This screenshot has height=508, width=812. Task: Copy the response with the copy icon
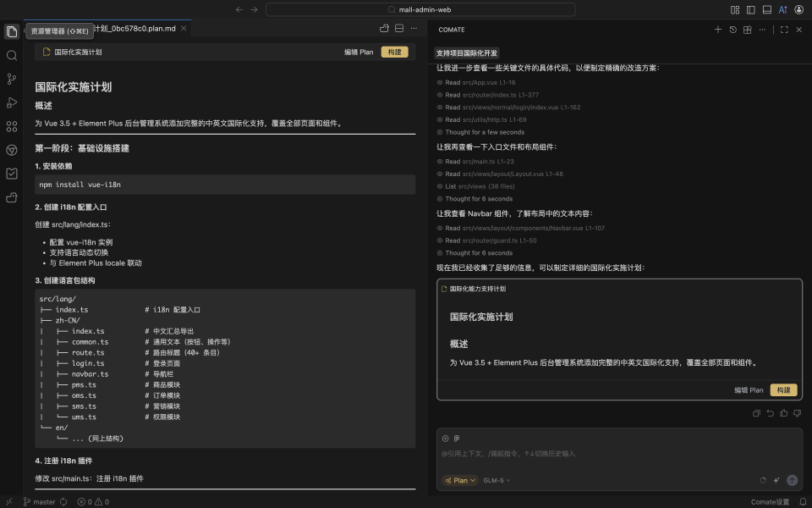756,413
